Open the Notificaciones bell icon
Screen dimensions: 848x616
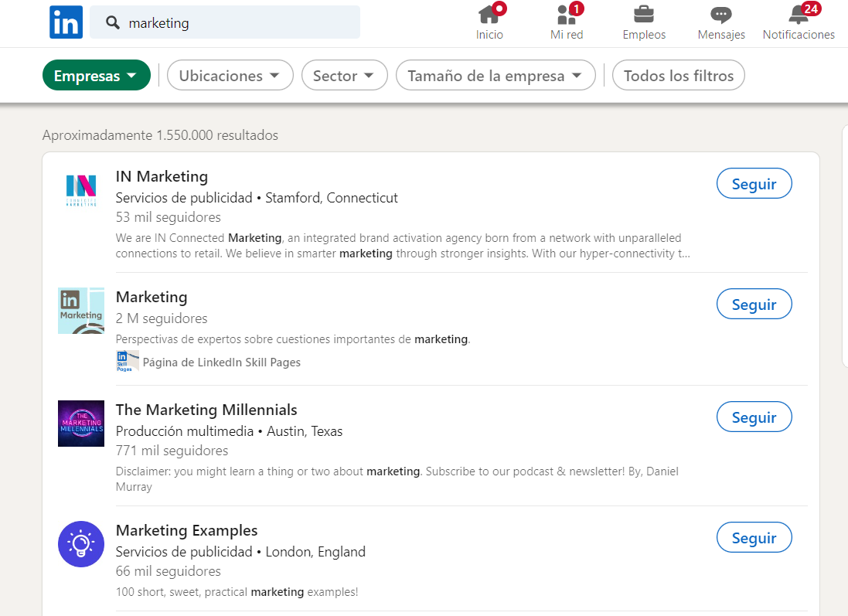[x=799, y=15]
